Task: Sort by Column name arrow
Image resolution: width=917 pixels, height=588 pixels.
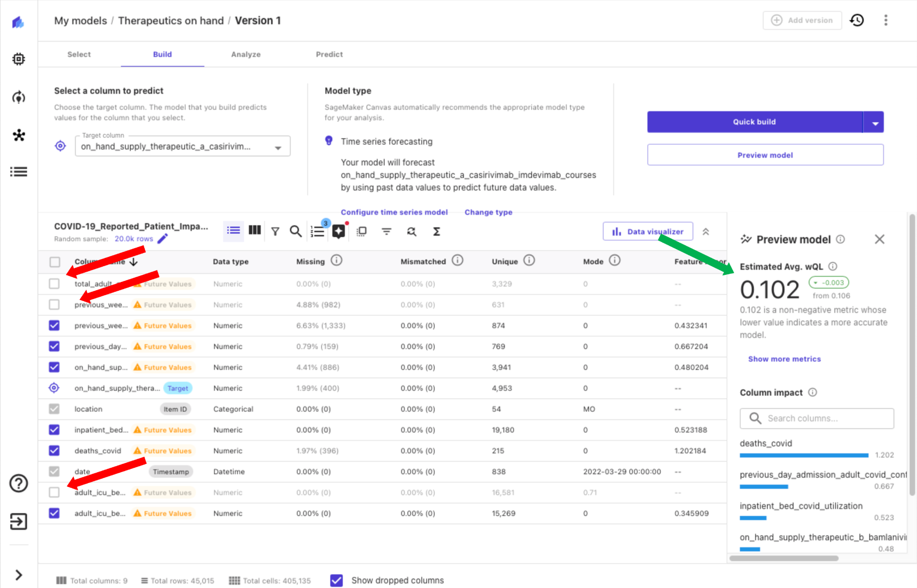Action: 133,262
